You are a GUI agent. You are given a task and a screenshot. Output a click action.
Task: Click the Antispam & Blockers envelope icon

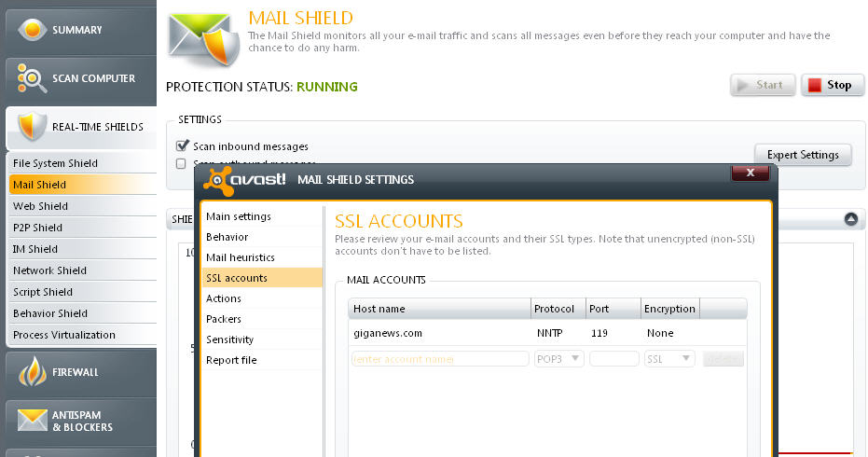click(x=32, y=421)
